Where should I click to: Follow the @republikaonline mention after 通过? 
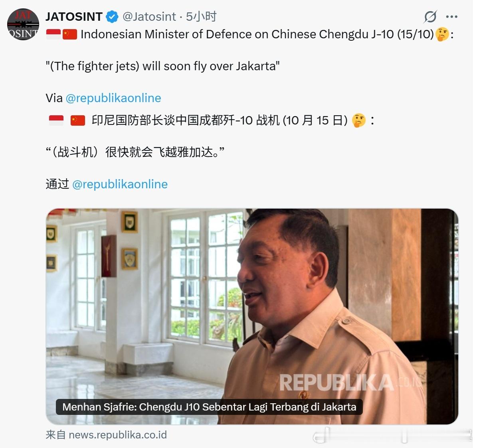click(120, 184)
